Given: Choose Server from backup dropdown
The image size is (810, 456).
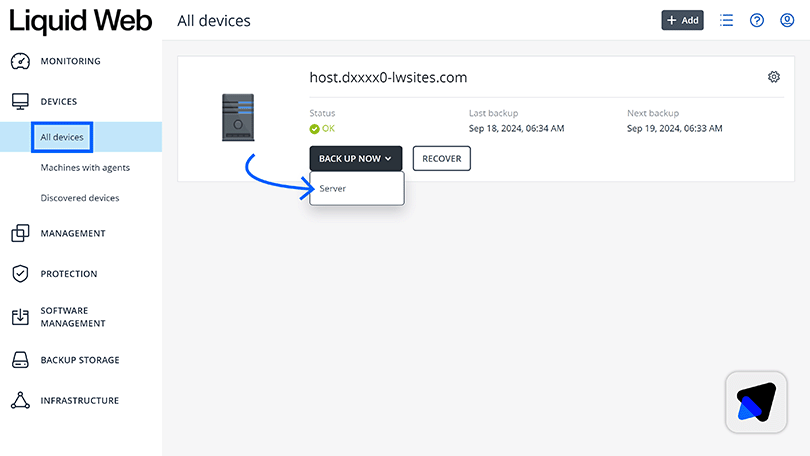Looking at the screenshot, I should (x=357, y=188).
